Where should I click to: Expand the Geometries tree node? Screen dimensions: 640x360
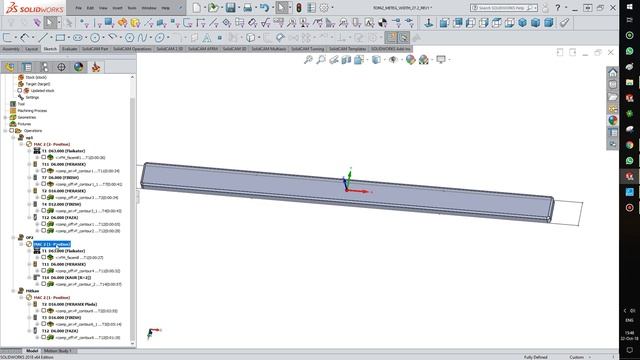(x=5, y=118)
